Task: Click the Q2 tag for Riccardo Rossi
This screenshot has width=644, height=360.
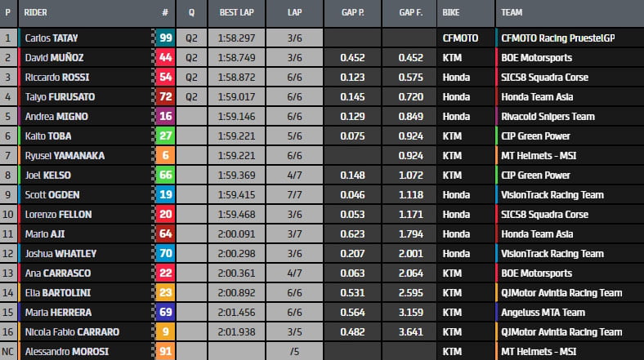Action: pos(191,77)
